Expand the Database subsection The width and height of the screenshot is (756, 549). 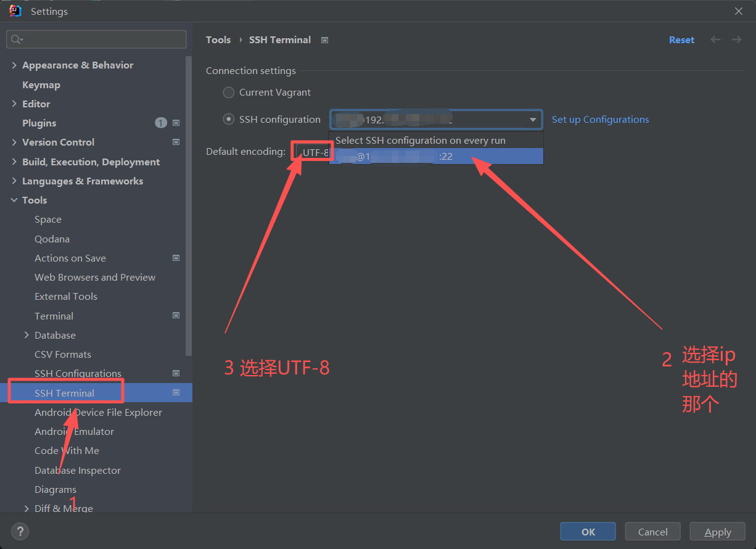click(x=27, y=335)
